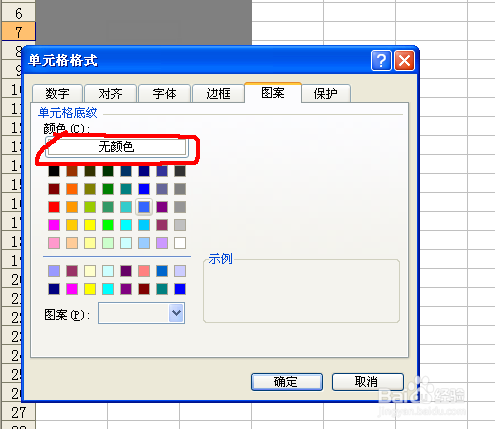Pick the bright red color swatch

coord(54,207)
